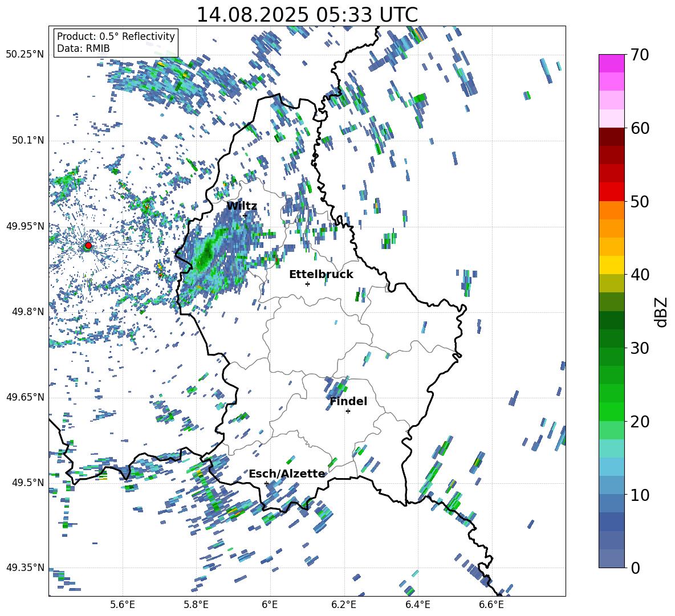Click the yellow colorbar segment above 40
Viewport: 675px width, 616px height.
[611, 265]
